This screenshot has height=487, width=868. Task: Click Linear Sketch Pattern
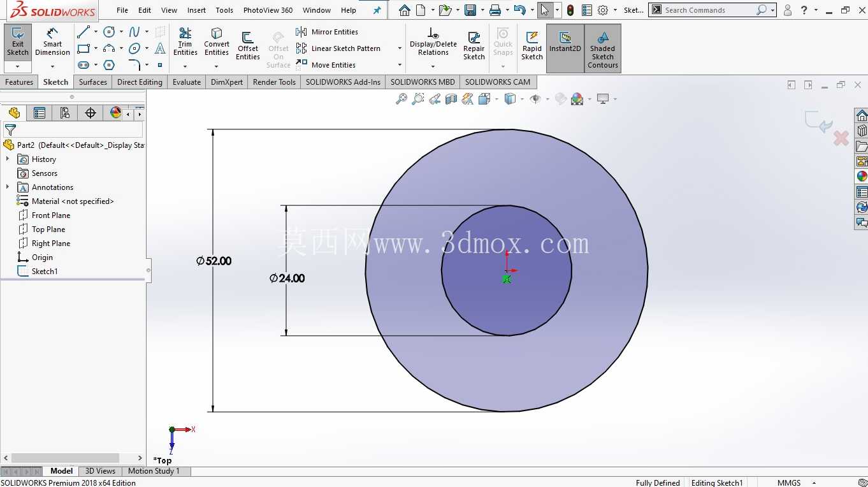tap(338, 48)
